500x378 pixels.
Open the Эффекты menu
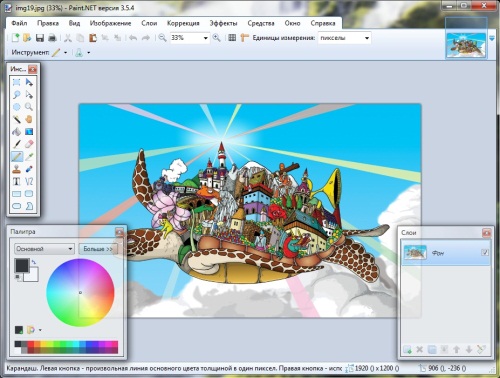click(x=223, y=23)
